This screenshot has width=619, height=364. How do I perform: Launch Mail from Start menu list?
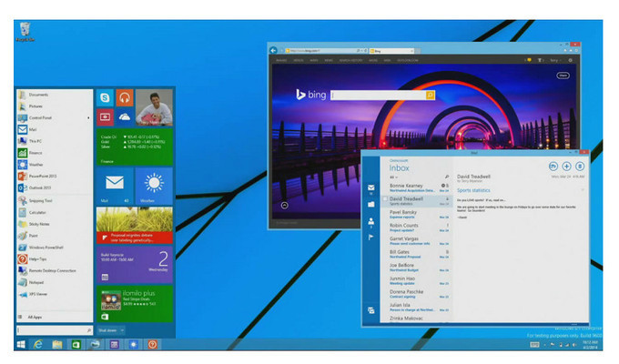[55, 129]
